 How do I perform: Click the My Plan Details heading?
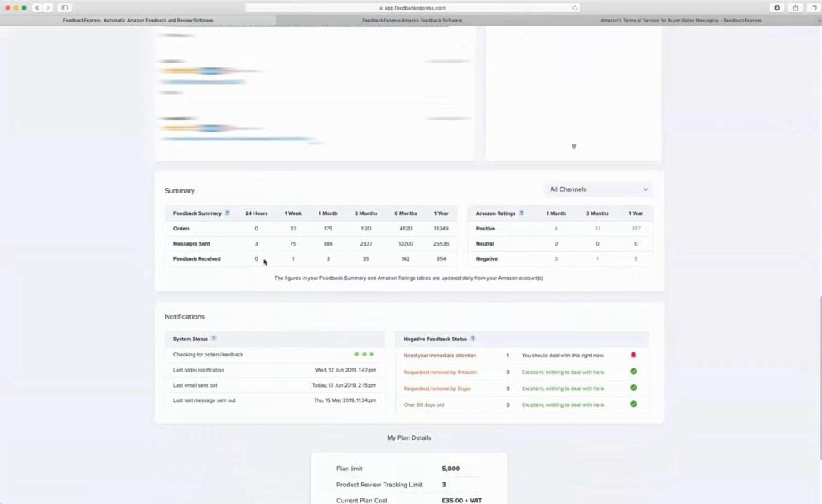[409, 437]
